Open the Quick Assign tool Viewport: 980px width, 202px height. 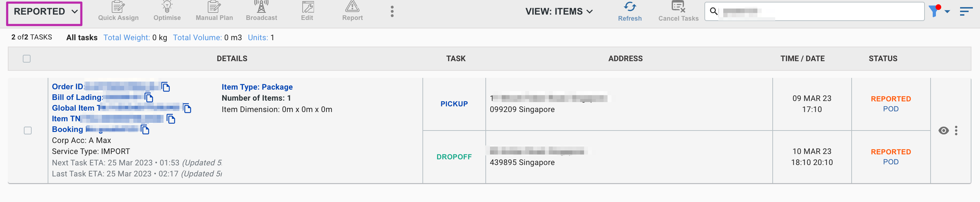pyautogui.click(x=118, y=11)
